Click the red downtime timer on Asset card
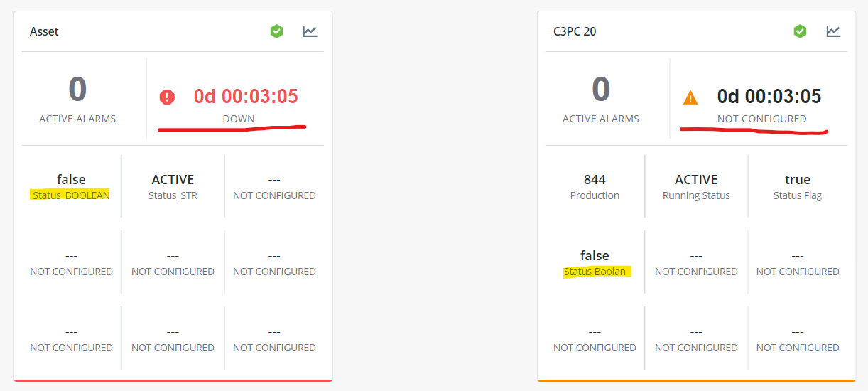 pyautogui.click(x=246, y=96)
